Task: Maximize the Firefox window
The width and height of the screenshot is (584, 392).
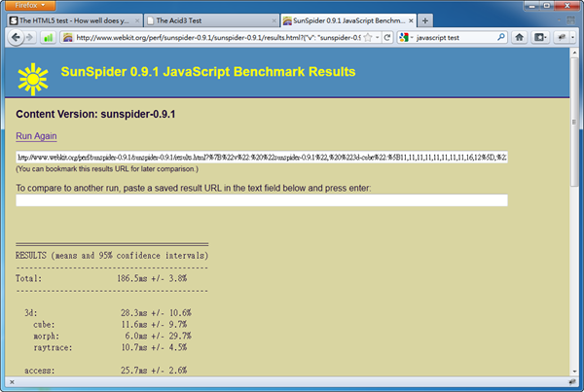Action: click(x=547, y=6)
